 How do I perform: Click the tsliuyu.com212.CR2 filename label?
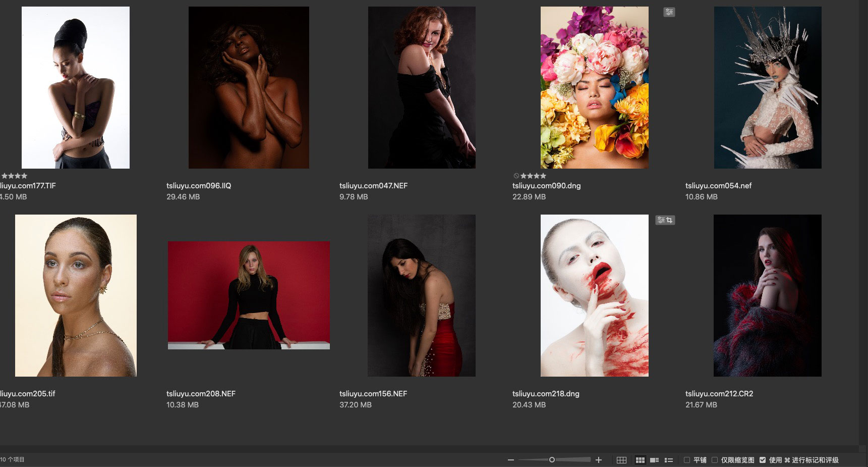tap(719, 394)
